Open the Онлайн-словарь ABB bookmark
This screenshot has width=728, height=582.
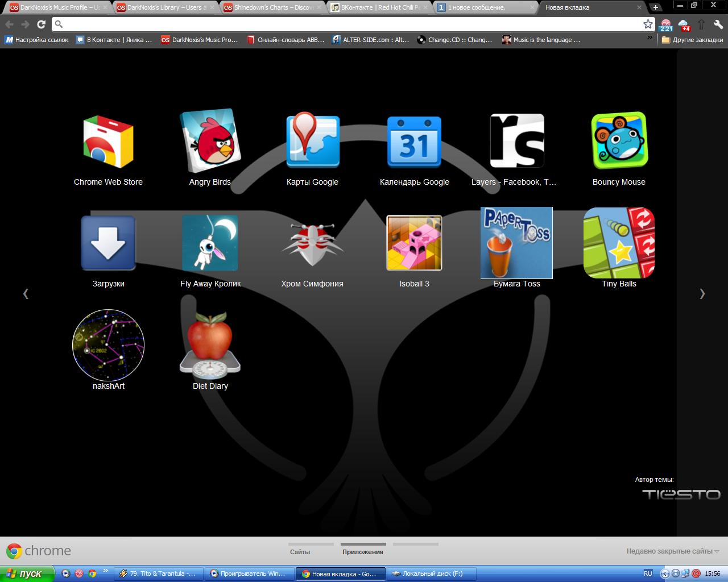[286, 40]
